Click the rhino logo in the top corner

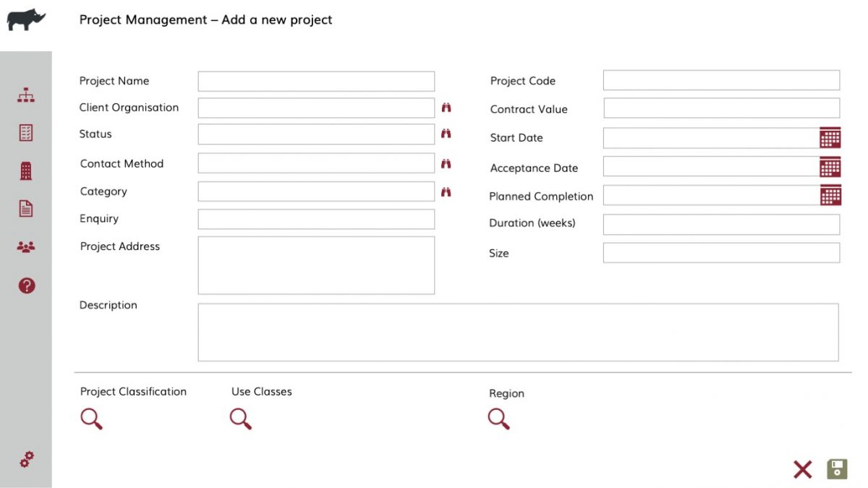tap(25, 18)
